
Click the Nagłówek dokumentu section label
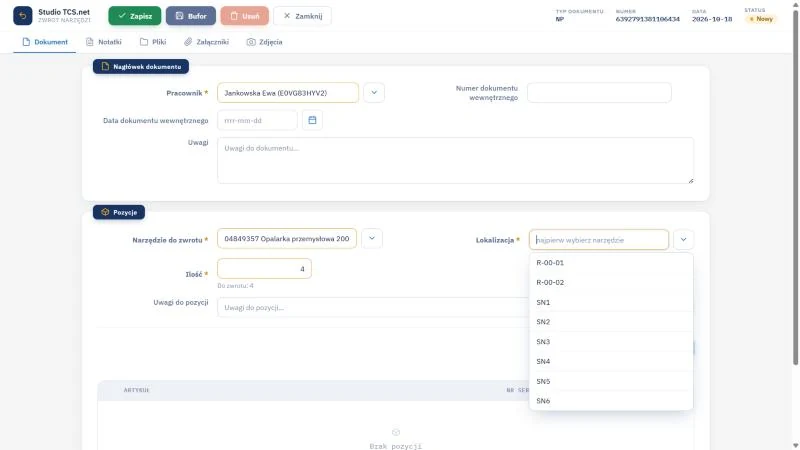[141, 66]
